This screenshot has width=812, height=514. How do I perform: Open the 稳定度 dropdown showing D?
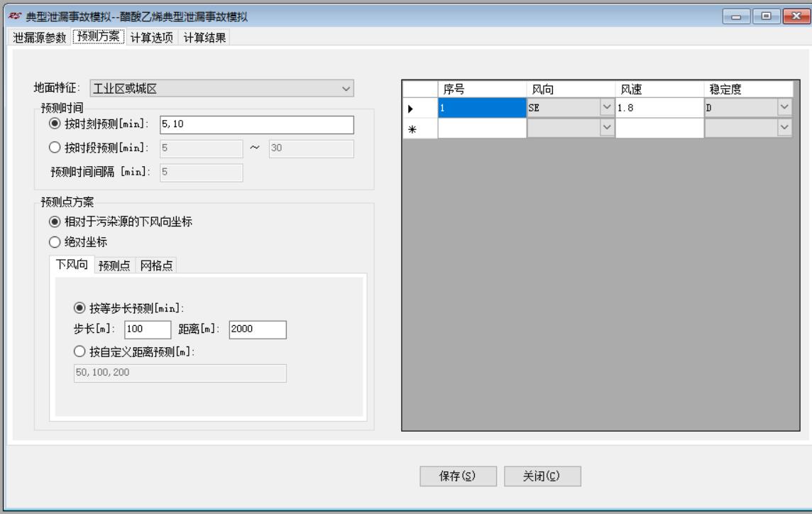(784, 107)
